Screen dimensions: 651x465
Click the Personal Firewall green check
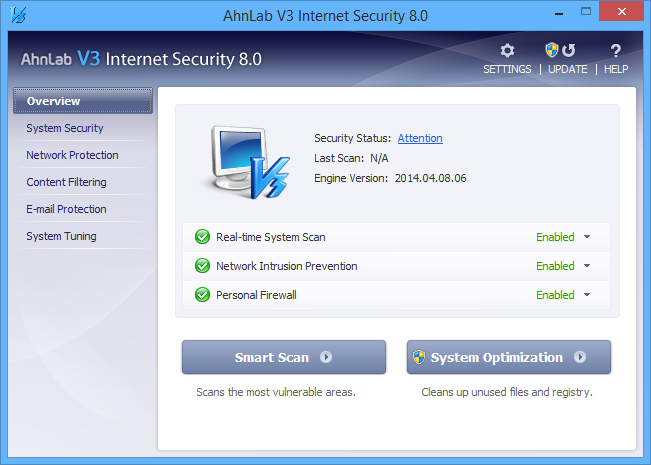point(201,295)
